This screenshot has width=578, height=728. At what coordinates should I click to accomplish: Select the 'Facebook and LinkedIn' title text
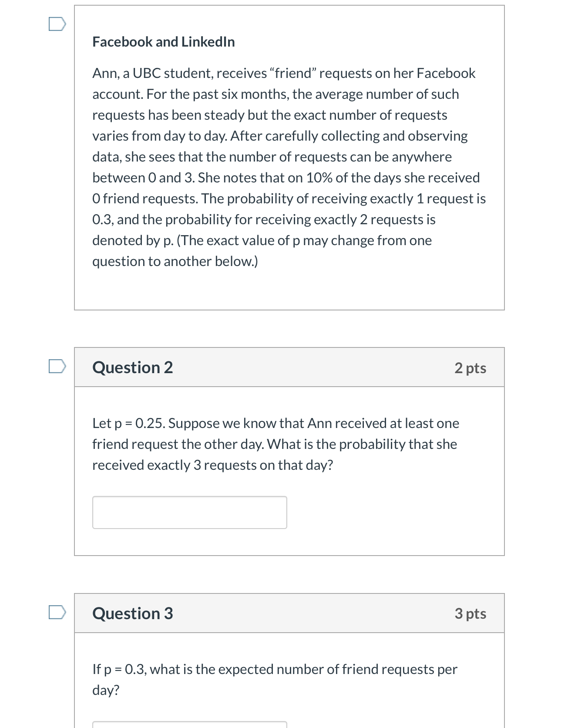(163, 42)
